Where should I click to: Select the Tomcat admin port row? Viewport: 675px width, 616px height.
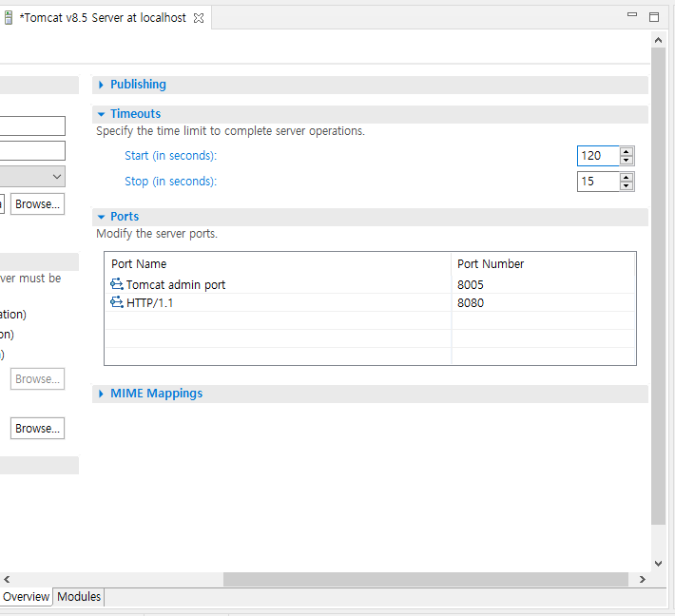click(370, 284)
